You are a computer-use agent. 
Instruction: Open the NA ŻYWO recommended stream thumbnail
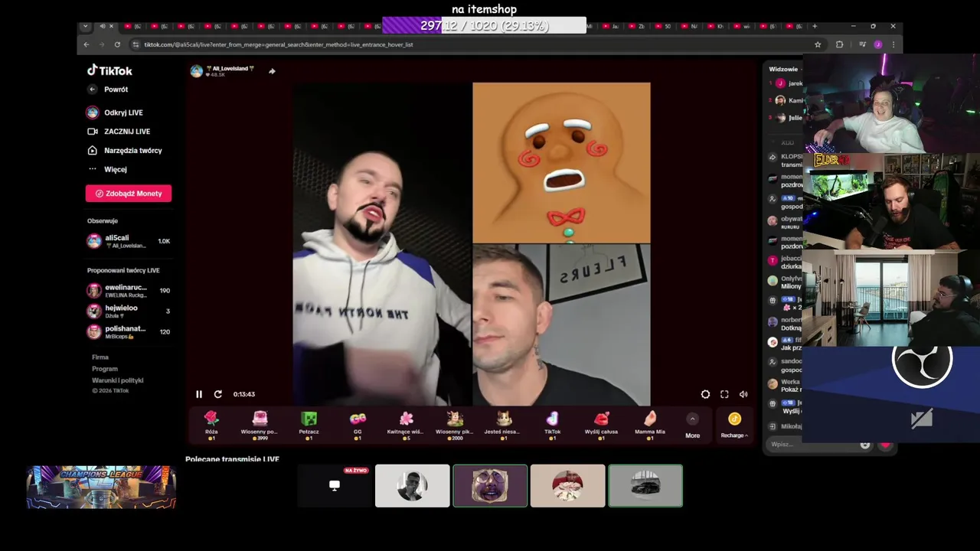click(x=334, y=486)
